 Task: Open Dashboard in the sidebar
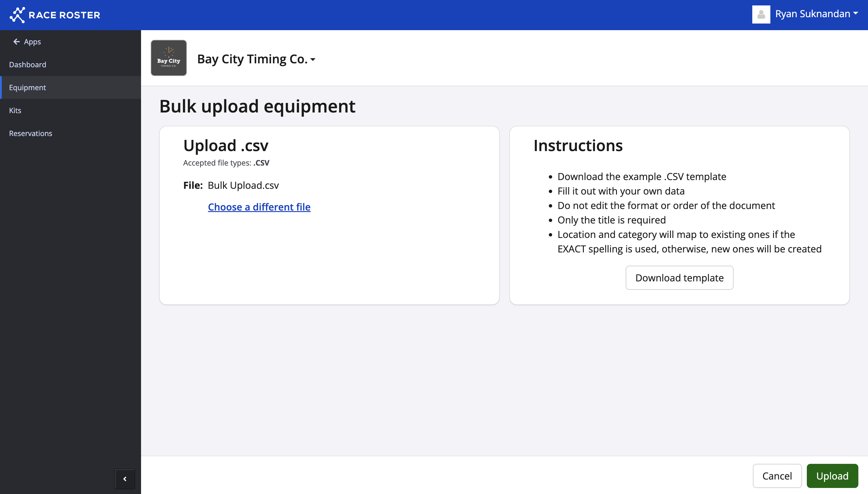point(27,65)
